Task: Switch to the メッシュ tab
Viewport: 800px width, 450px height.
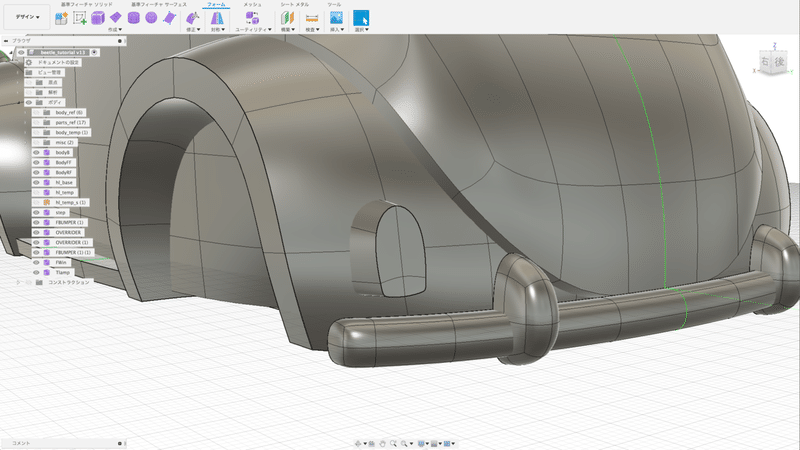Action: tap(253, 5)
